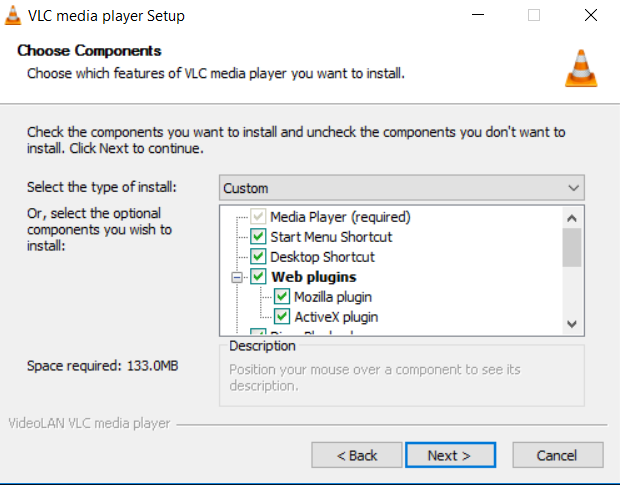This screenshot has height=485, width=620.
Task: Select the ActiveX plugin label
Action: (336, 317)
